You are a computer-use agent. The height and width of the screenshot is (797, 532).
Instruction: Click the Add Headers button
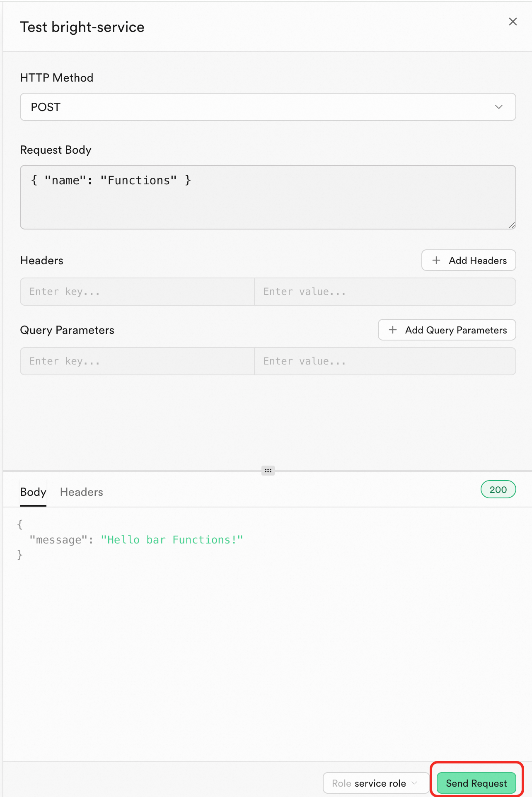click(469, 260)
